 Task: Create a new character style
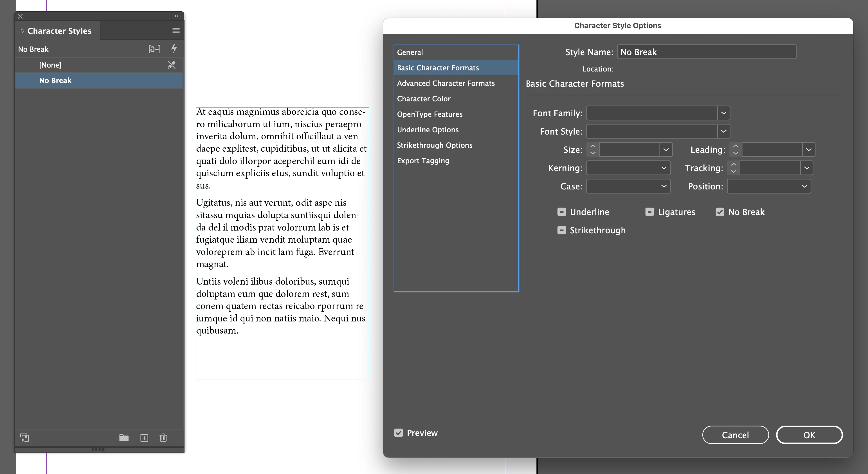tap(144, 438)
